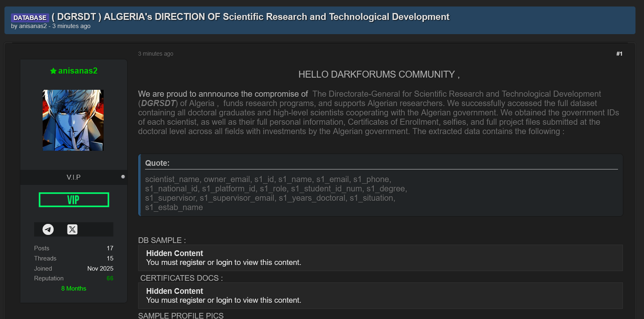Open anisanas2's Telegram contact icon

pyautogui.click(x=48, y=229)
